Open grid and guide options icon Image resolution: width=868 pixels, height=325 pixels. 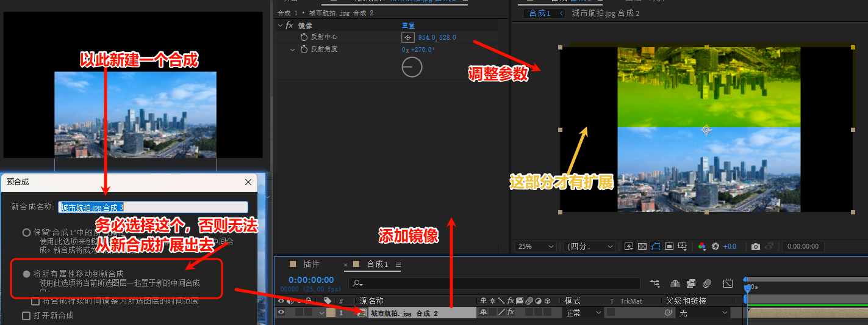tap(683, 246)
